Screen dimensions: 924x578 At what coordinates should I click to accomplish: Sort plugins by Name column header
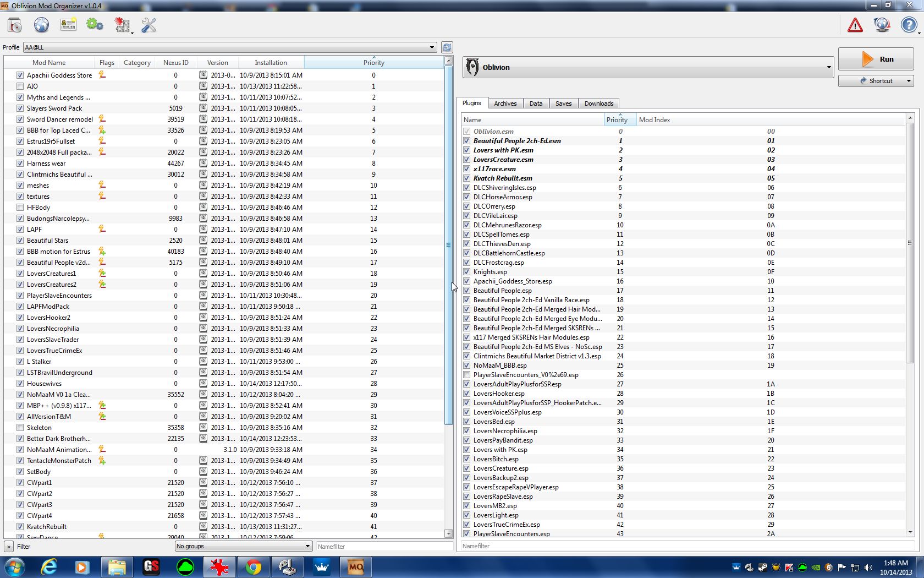coord(532,120)
